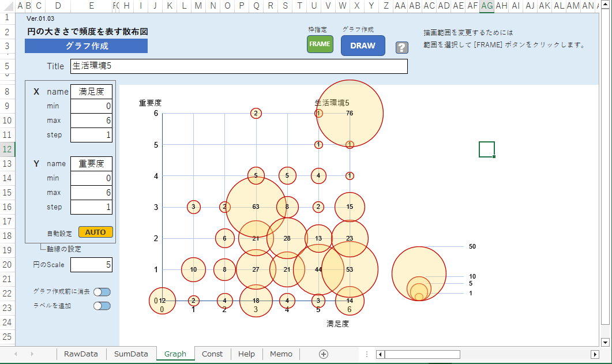Switch to the Help sheet tab
Viewport: 612px width, 364px height.
tap(246, 354)
